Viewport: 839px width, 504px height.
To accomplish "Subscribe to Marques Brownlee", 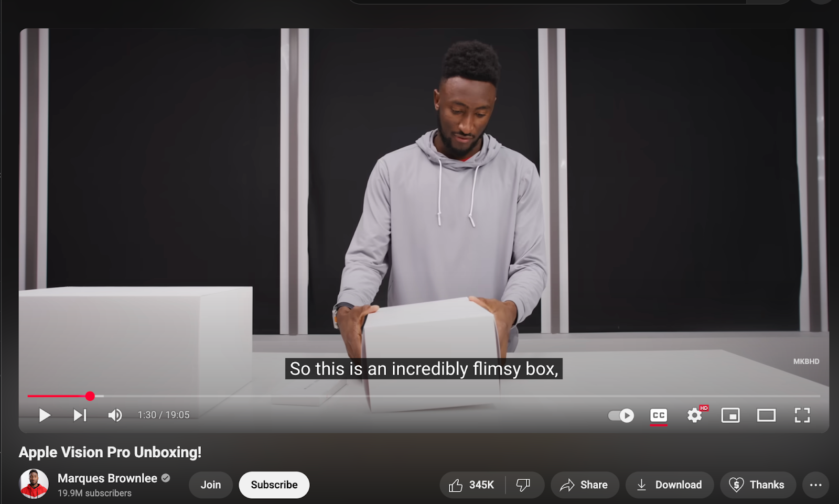I will (x=274, y=485).
